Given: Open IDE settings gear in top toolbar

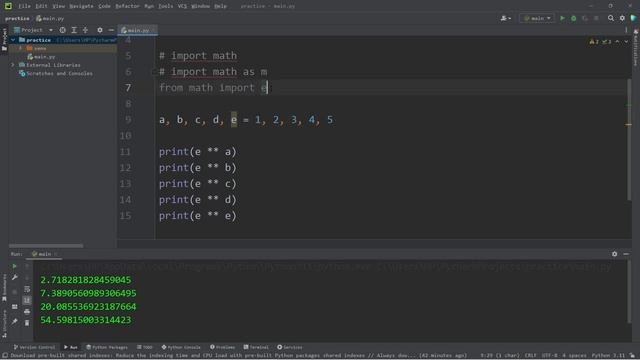Looking at the screenshot, I should [622, 18].
